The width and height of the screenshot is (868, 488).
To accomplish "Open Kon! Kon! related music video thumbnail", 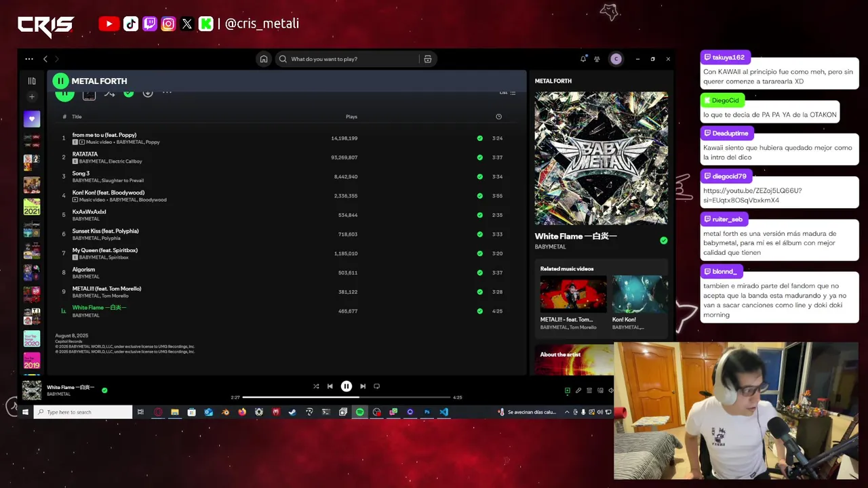I will click(640, 294).
